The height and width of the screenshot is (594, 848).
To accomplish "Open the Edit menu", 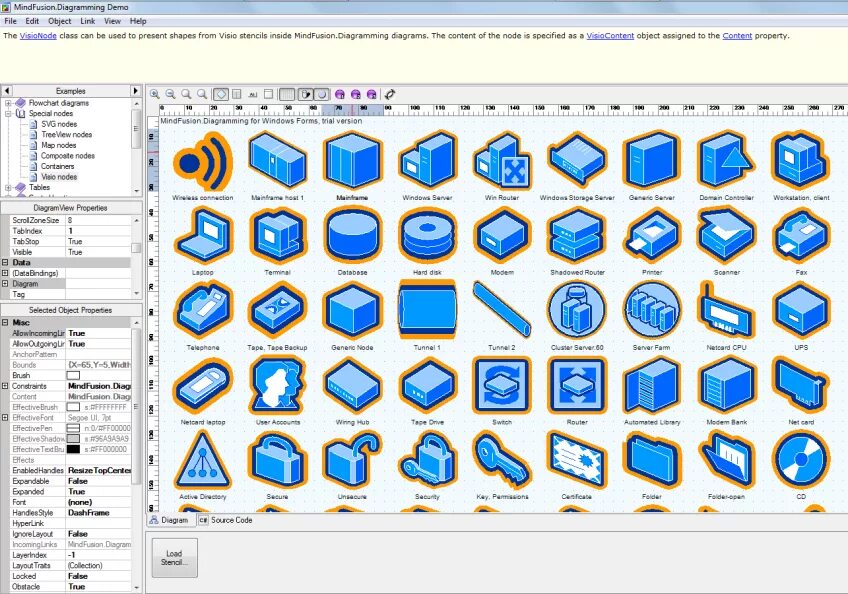I will [x=32, y=21].
